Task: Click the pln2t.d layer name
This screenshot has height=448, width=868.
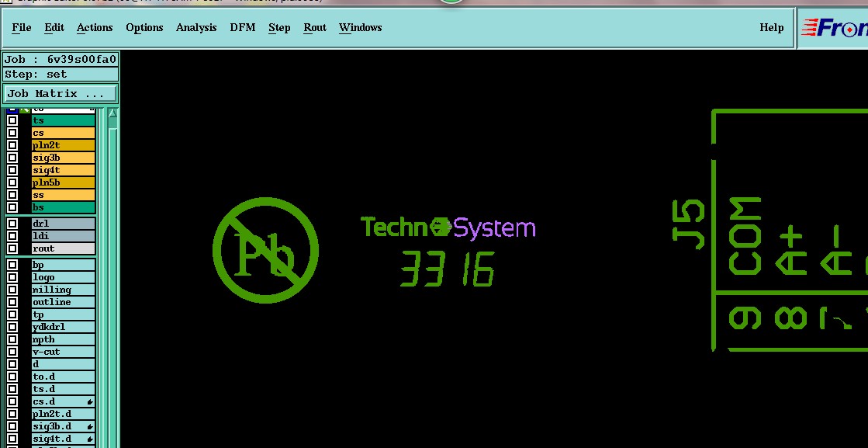Action: [63, 414]
